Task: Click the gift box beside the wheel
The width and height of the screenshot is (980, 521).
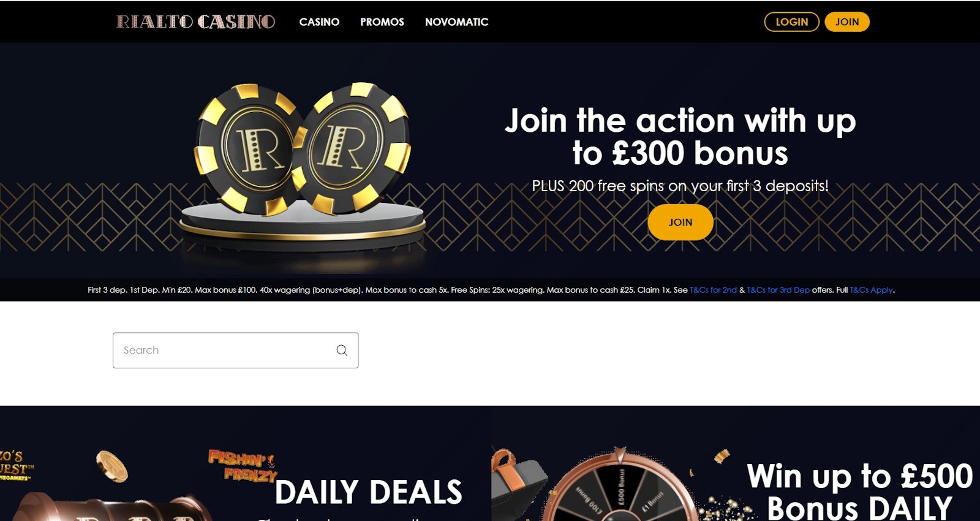Action: coord(518,485)
